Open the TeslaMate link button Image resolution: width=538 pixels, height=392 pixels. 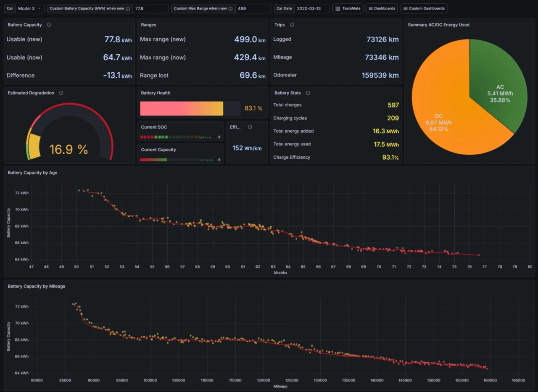(348, 8)
